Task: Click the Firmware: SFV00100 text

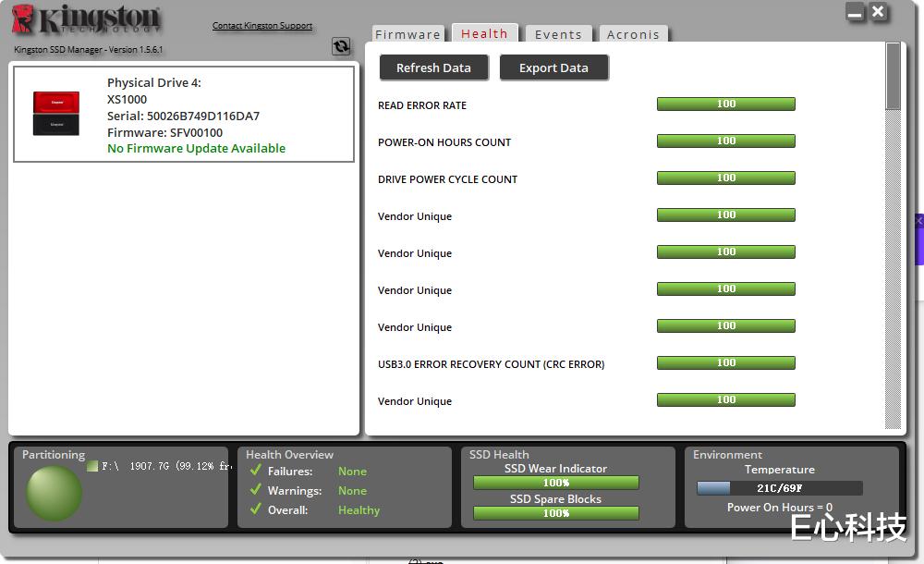Action: (x=165, y=132)
